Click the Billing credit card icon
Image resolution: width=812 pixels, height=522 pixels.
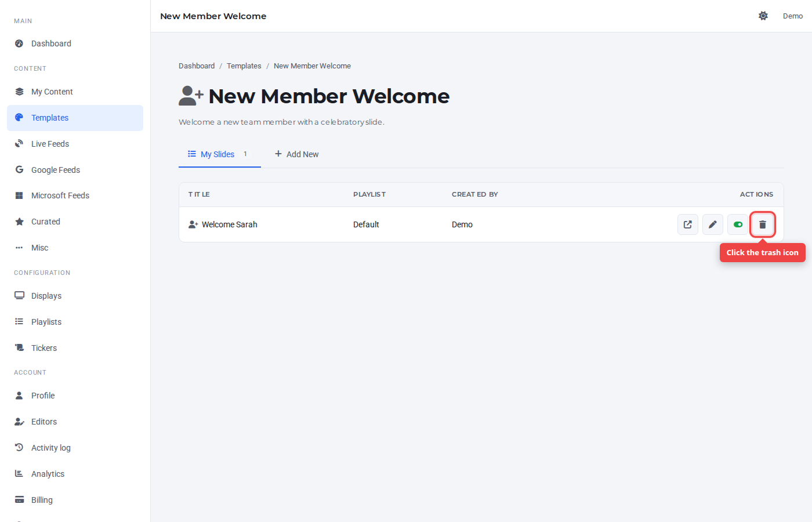tap(19, 500)
